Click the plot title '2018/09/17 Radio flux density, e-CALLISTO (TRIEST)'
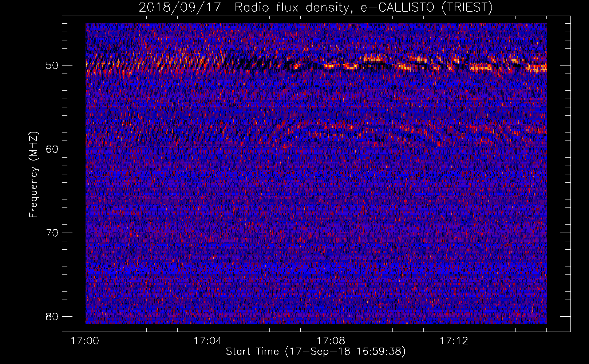 (x=316, y=7)
